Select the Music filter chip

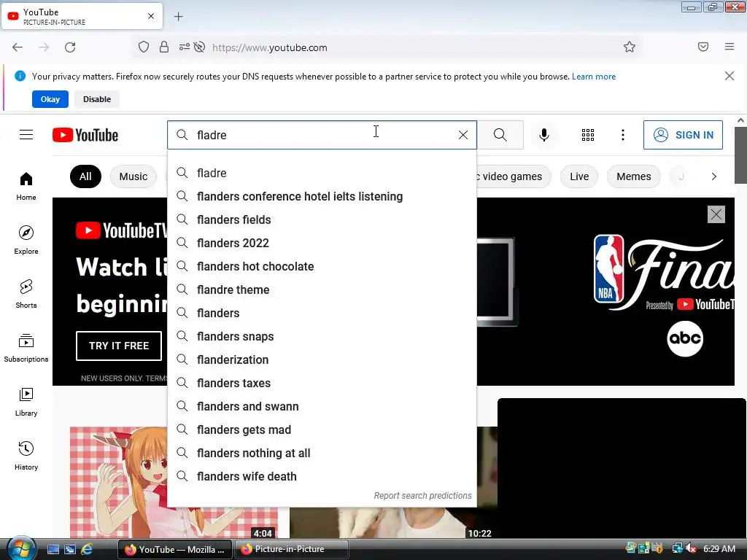coord(133,176)
